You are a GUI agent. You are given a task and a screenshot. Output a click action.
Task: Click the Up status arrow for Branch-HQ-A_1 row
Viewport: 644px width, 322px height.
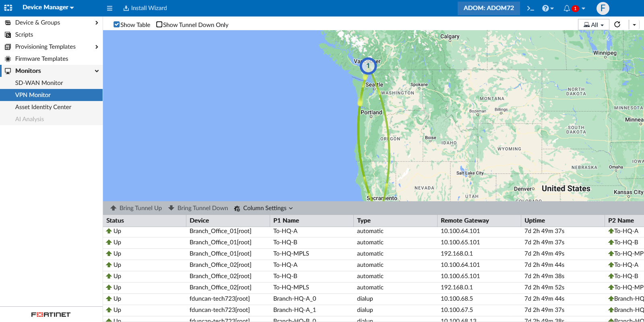tap(109, 310)
